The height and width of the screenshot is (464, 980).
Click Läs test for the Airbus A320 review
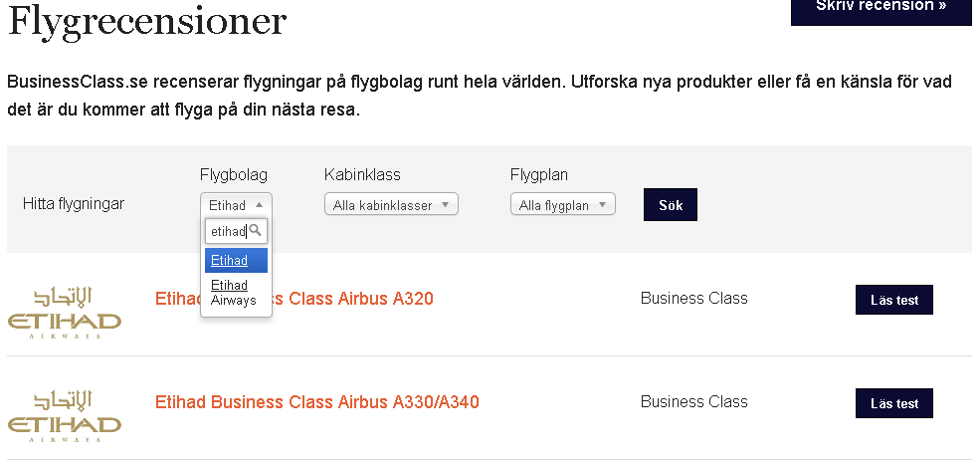click(x=894, y=300)
